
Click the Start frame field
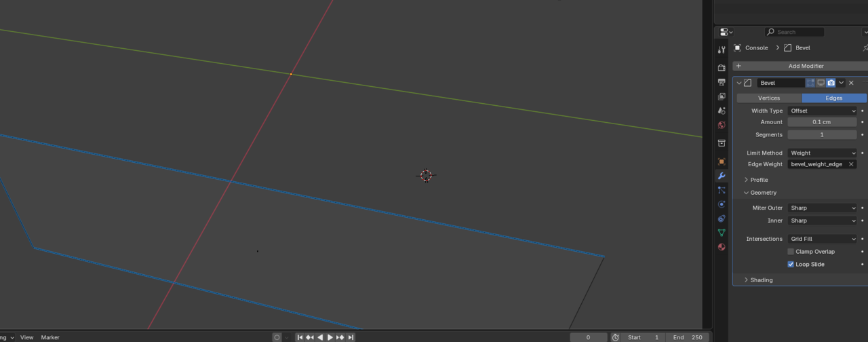(x=644, y=337)
